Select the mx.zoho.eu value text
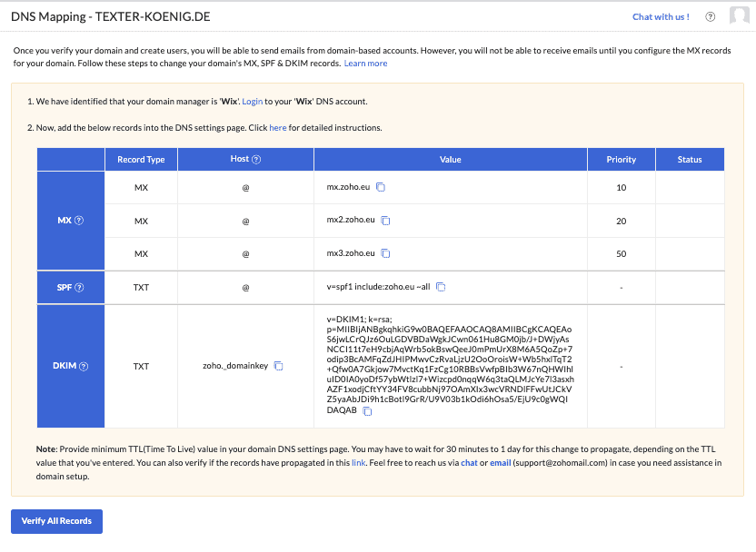The width and height of the screenshot is (756, 552). pyautogui.click(x=348, y=187)
